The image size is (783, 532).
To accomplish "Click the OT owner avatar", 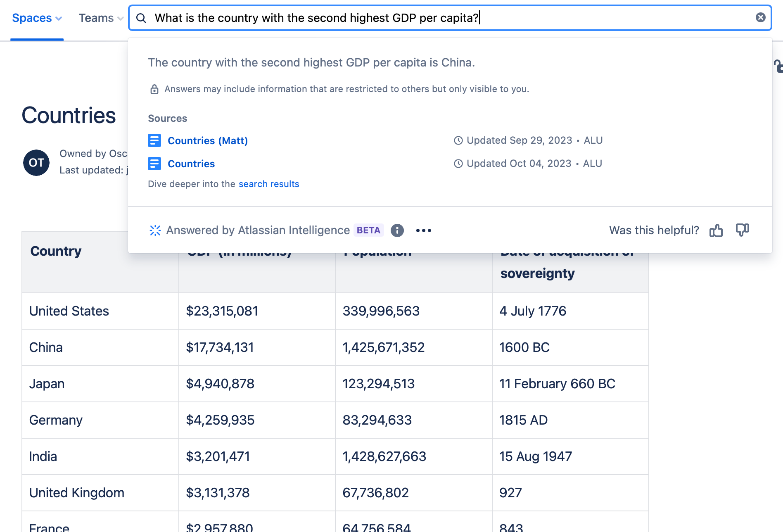I will (36, 162).
